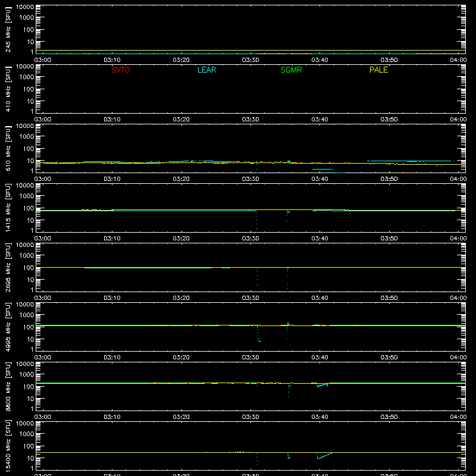Select the 8800 MHz [SFU] axis title
476x476 pixels.
(8, 386)
